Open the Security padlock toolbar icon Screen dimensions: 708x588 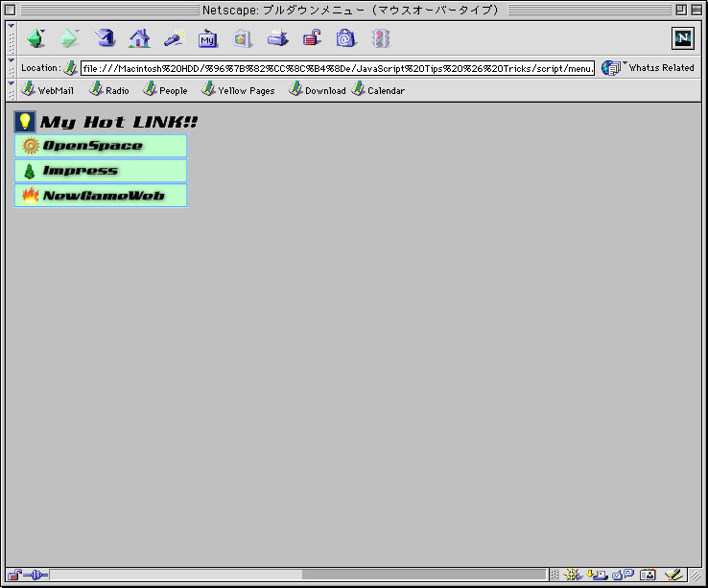click(x=312, y=38)
